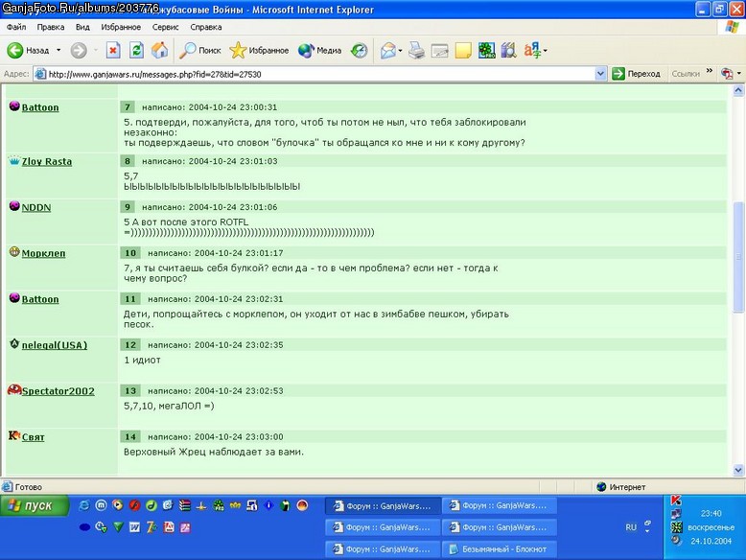
Task: Open the Adobe PDF toolbar dropdown arrow
Action: click(x=739, y=73)
